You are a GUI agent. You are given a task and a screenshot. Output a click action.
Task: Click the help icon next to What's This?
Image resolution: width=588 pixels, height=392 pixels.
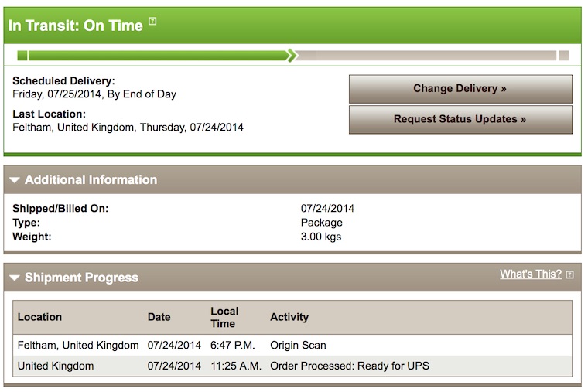pos(570,274)
